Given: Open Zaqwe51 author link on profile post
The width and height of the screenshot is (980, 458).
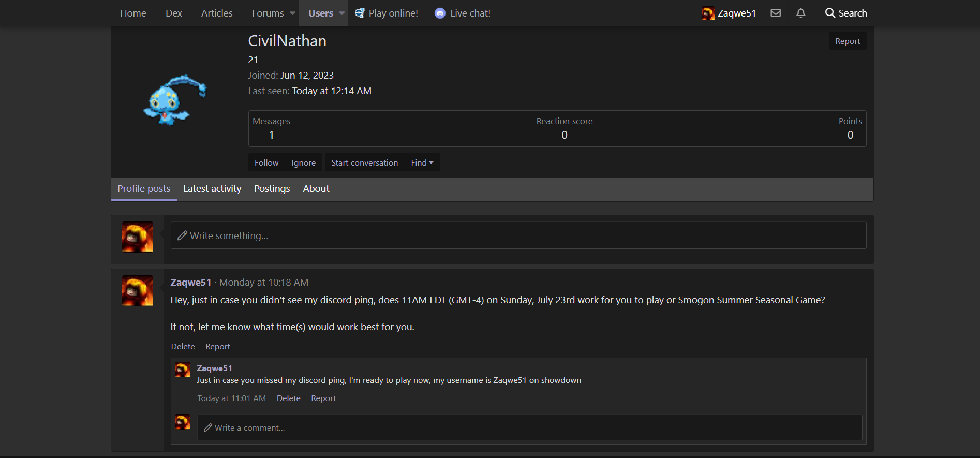Looking at the screenshot, I should (191, 283).
